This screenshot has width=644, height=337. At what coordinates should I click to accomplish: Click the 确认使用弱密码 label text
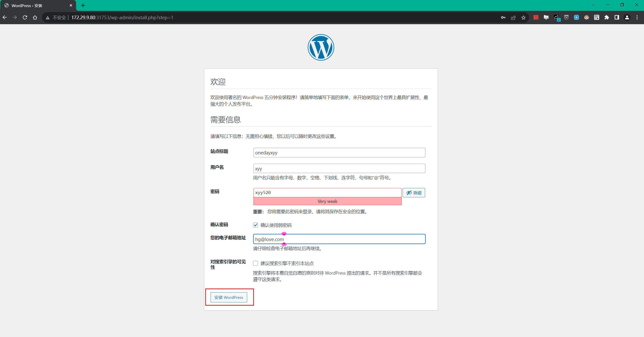click(x=276, y=225)
